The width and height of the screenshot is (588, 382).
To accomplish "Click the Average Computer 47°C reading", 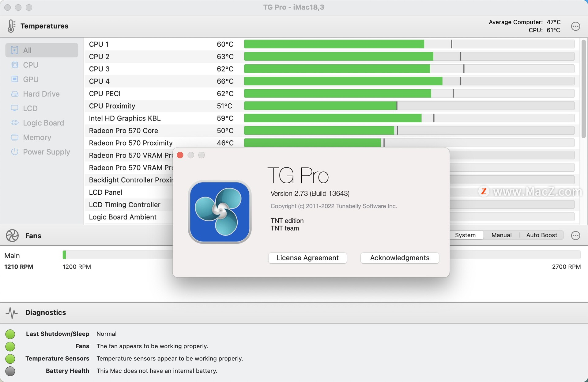I will coord(525,22).
